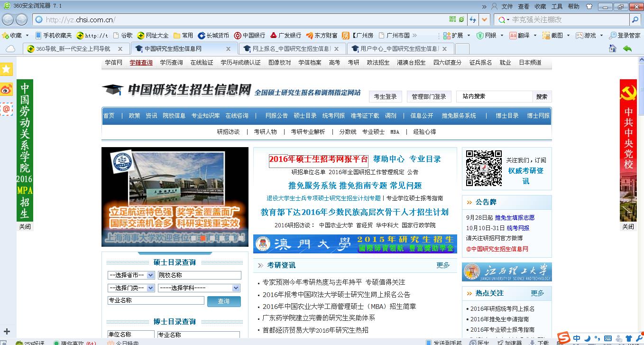The width and height of the screenshot is (644, 345).
Task: Open 硕士目录 in blue navigation bar
Action: click(x=305, y=116)
